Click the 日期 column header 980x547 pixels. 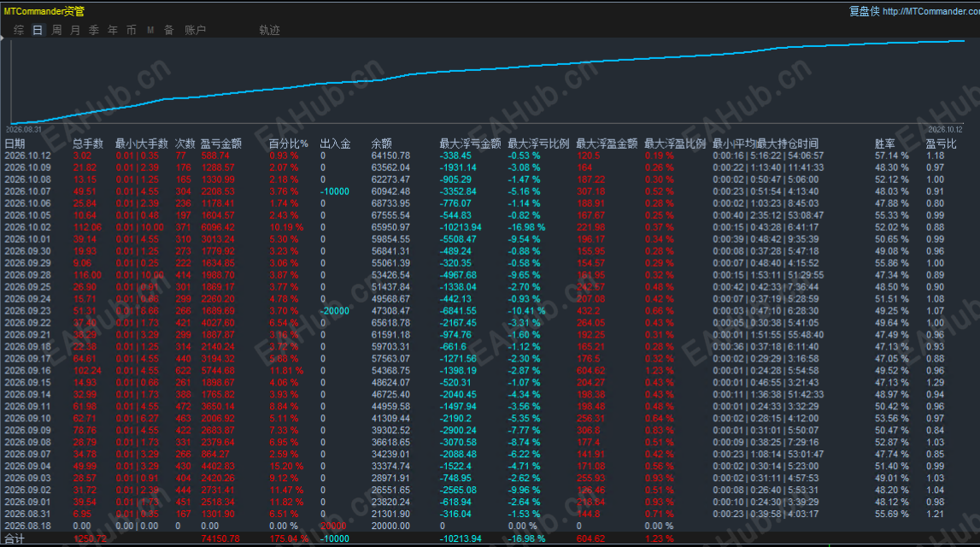15,144
